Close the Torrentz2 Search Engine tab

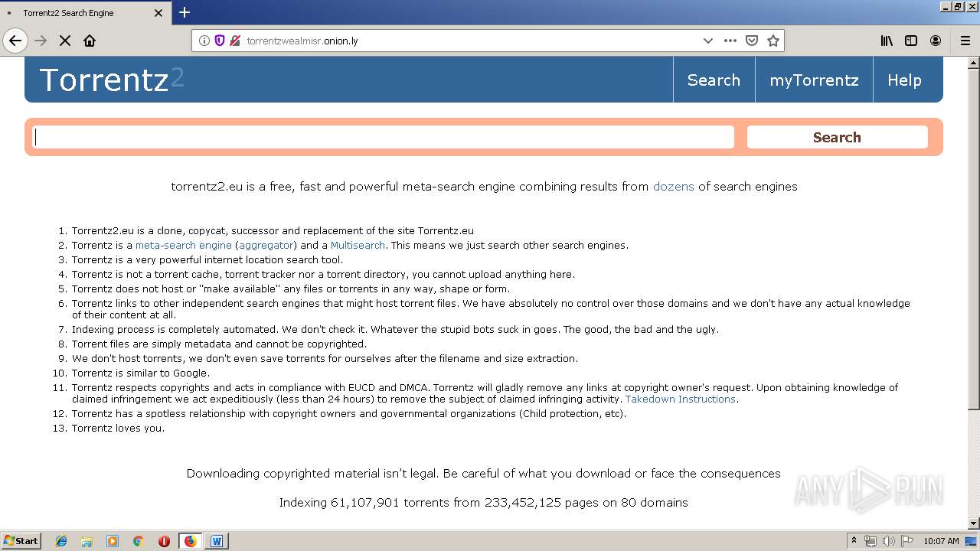click(x=158, y=13)
